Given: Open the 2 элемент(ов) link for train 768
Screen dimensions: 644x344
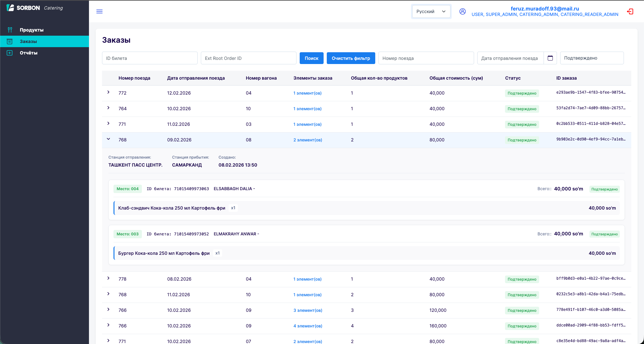Looking at the screenshot, I should (307, 140).
